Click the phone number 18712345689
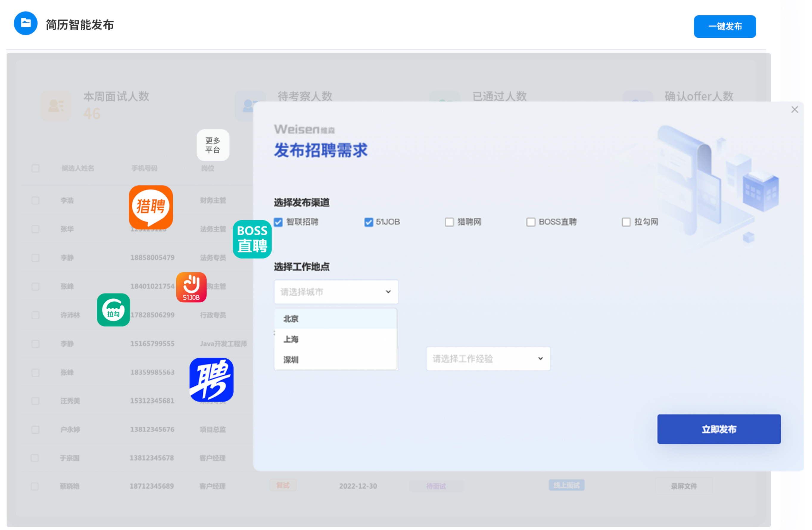The height and width of the screenshot is (530, 812). tap(152, 486)
